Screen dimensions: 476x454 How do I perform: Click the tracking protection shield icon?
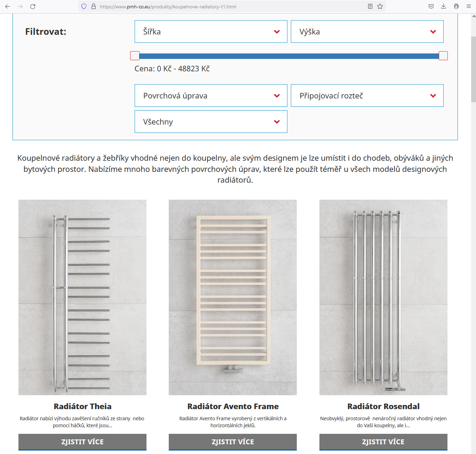[x=84, y=7]
